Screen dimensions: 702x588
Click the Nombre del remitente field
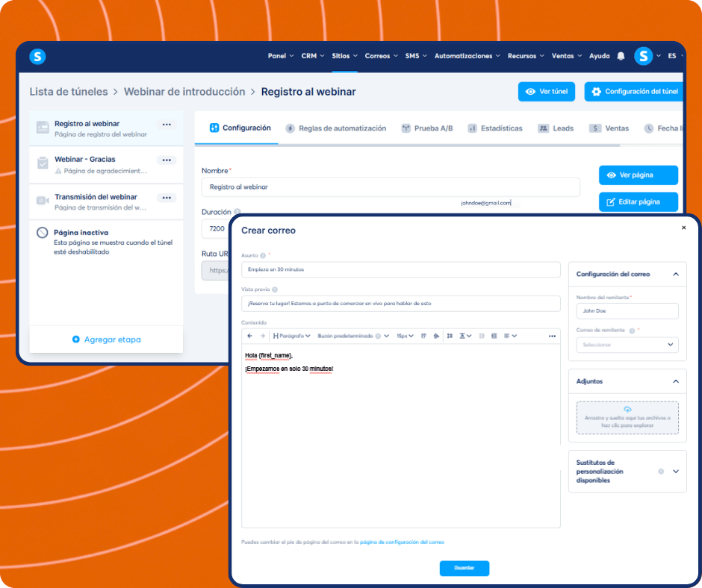[627, 311]
